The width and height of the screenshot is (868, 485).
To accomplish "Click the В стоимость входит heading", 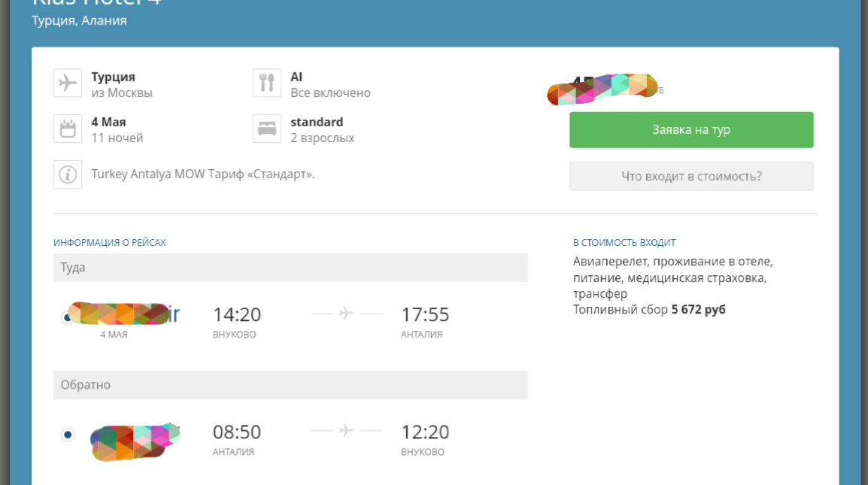I will [x=624, y=243].
